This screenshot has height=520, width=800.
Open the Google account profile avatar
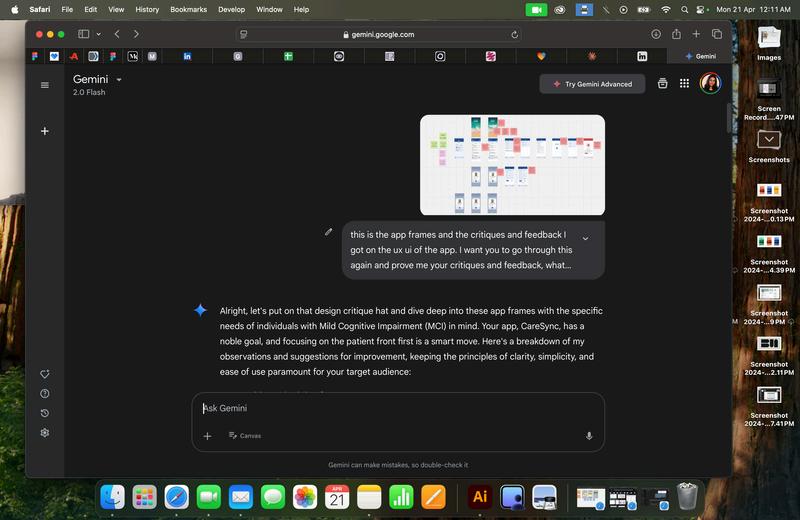click(710, 83)
